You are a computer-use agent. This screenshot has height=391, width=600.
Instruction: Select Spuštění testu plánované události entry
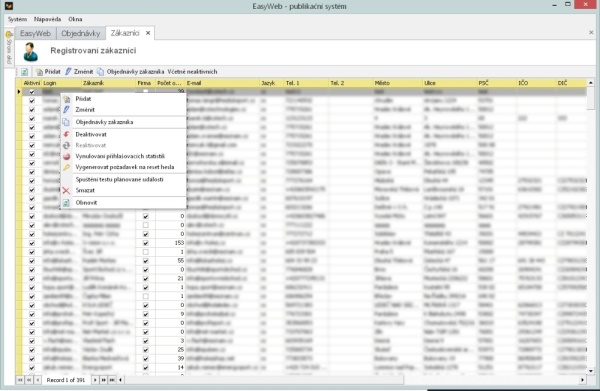123,179
